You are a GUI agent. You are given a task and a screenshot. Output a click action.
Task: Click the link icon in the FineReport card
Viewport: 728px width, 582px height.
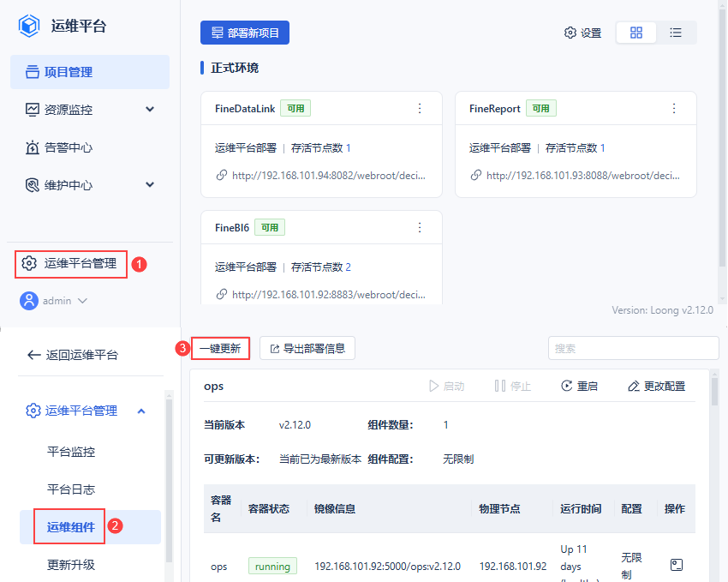click(x=476, y=175)
